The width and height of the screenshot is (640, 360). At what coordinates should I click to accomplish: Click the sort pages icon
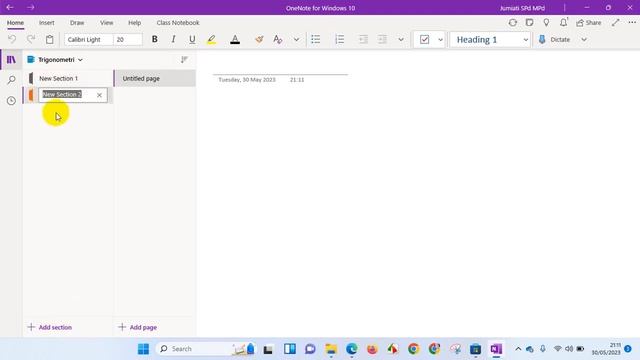coord(184,60)
